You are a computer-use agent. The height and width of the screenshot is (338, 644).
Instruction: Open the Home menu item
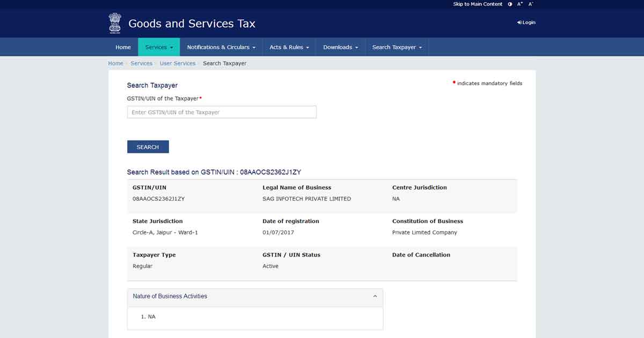[123, 47]
